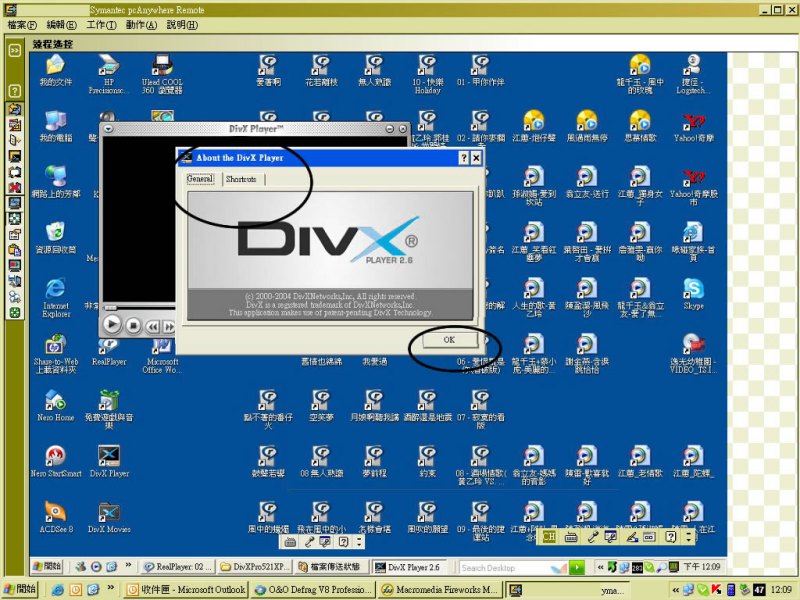Select the HP Precisionscan desktop shortcut

(109, 74)
